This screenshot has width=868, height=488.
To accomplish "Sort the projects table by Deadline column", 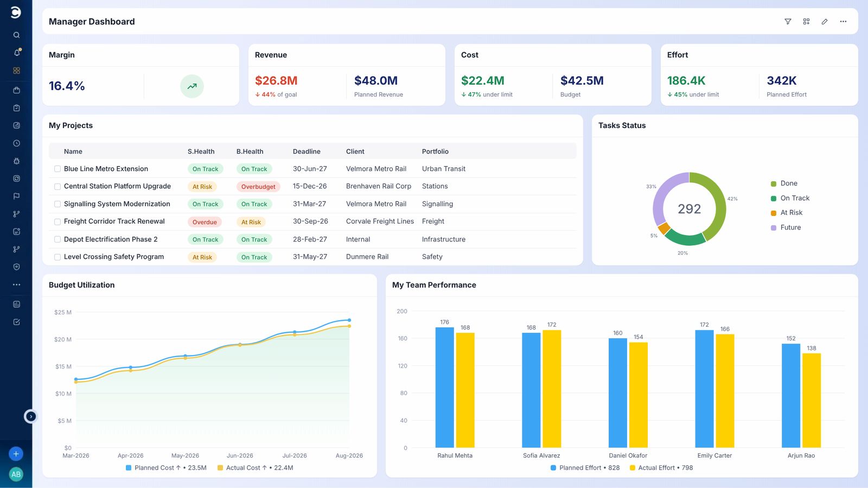I will tap(307, 151).
